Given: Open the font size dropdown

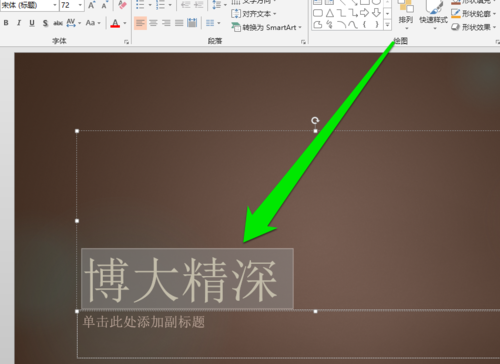Looking at the screenshot, I should [x=80, y=5].
